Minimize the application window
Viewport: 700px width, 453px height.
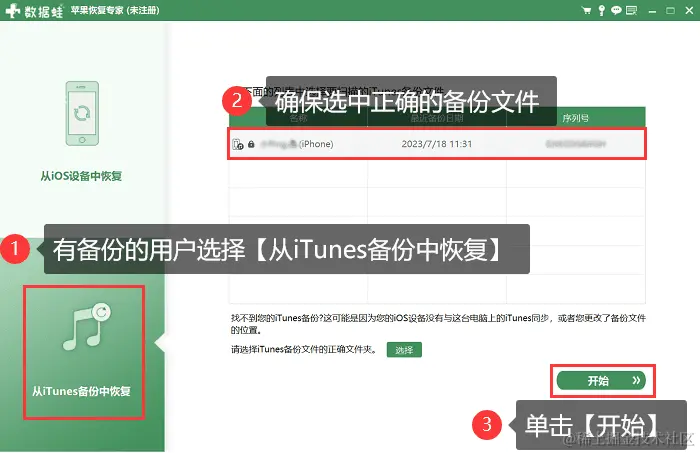point(652,11)
